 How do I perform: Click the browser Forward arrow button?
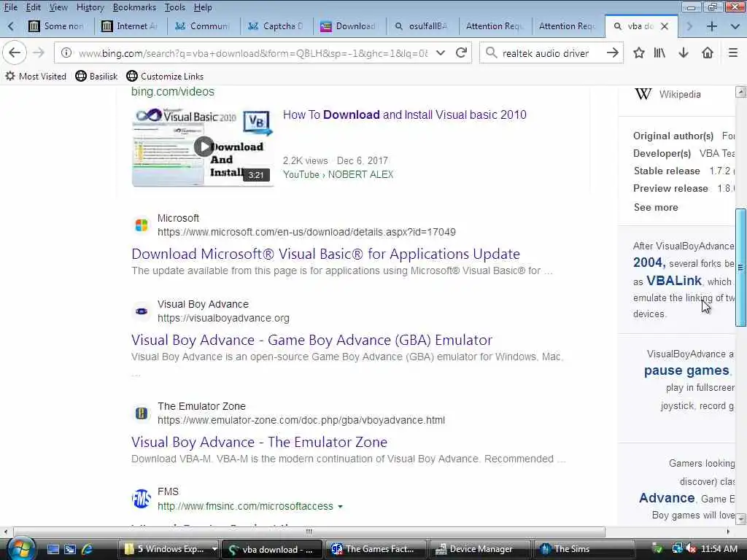point(39,52)
